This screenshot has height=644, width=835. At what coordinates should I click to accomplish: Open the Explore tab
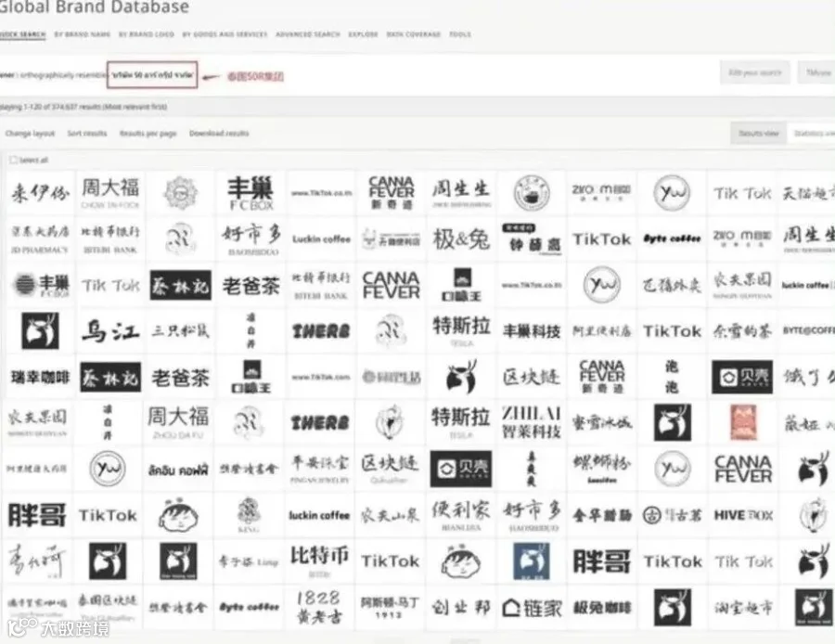point(363,34)
